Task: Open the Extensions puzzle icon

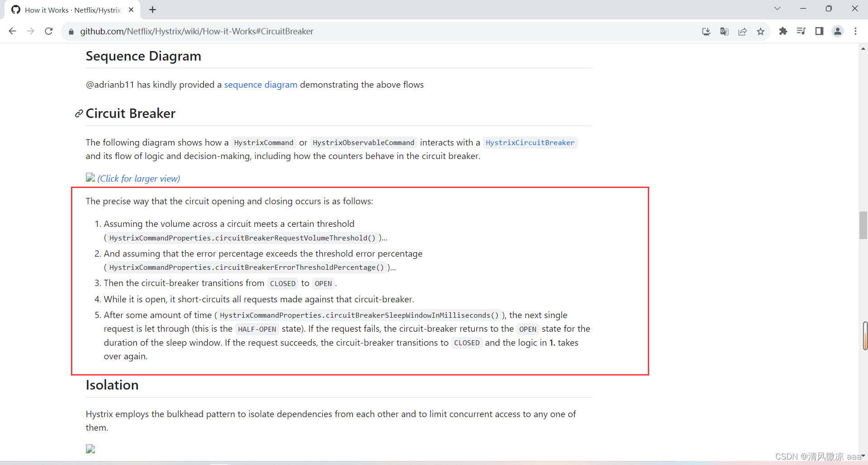Action: [x=783, y=31]
